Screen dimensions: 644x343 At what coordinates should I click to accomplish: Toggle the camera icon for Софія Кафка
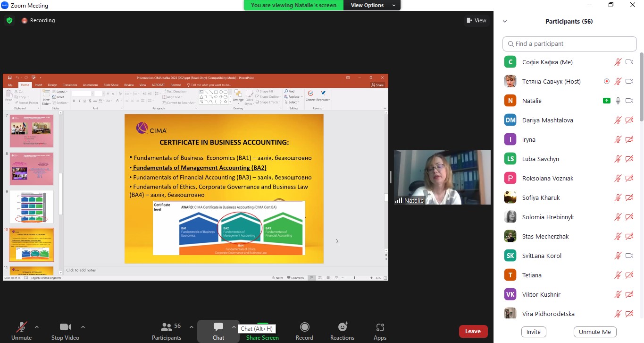(629, 62)
